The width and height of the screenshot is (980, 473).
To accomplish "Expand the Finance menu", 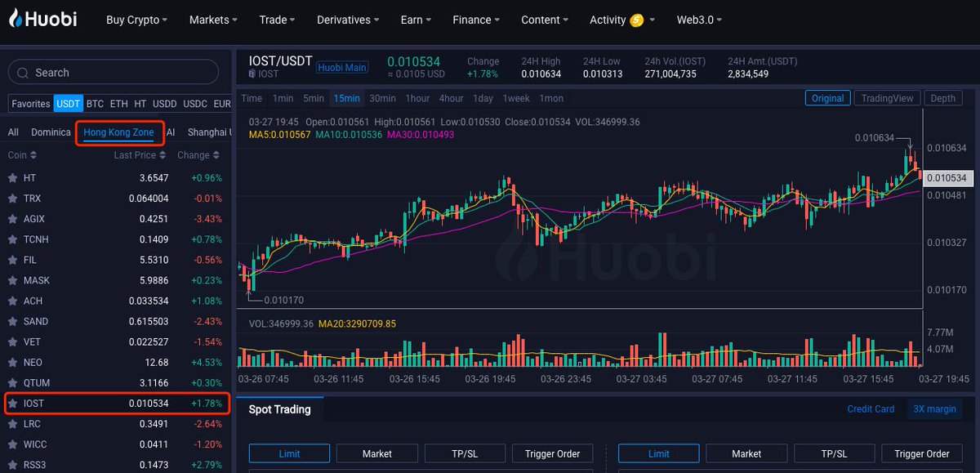I will [x=476, y=20].
